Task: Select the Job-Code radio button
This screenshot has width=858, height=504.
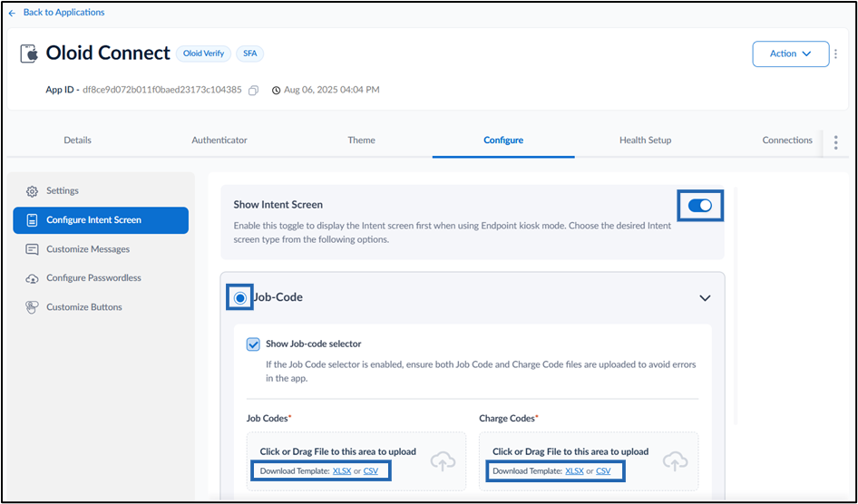Action: [x=239, y=298]
